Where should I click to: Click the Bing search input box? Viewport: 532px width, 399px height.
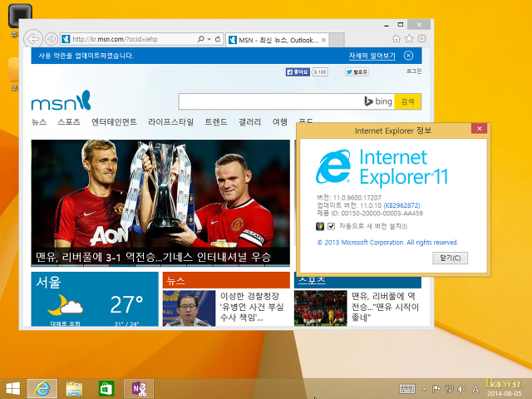pos(272,101)
